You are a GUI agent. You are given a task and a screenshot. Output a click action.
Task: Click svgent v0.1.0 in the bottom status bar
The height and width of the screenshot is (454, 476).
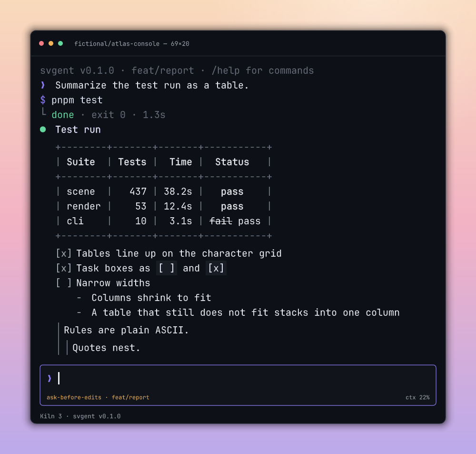(x=97, y=416)
